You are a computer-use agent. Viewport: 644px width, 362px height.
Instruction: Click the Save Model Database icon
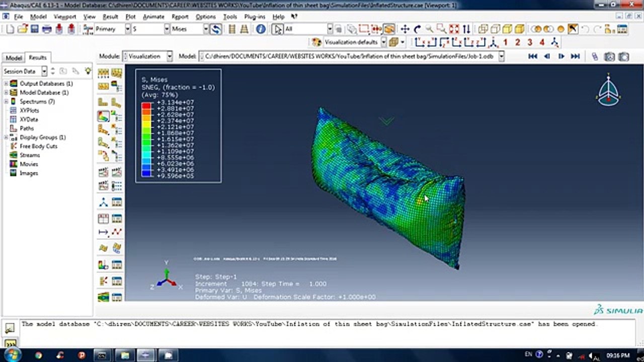click(x=35, y=29)
